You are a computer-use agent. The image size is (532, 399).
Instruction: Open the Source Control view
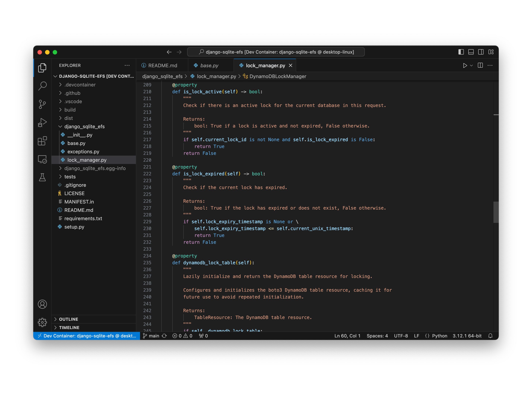coord(42,104)
